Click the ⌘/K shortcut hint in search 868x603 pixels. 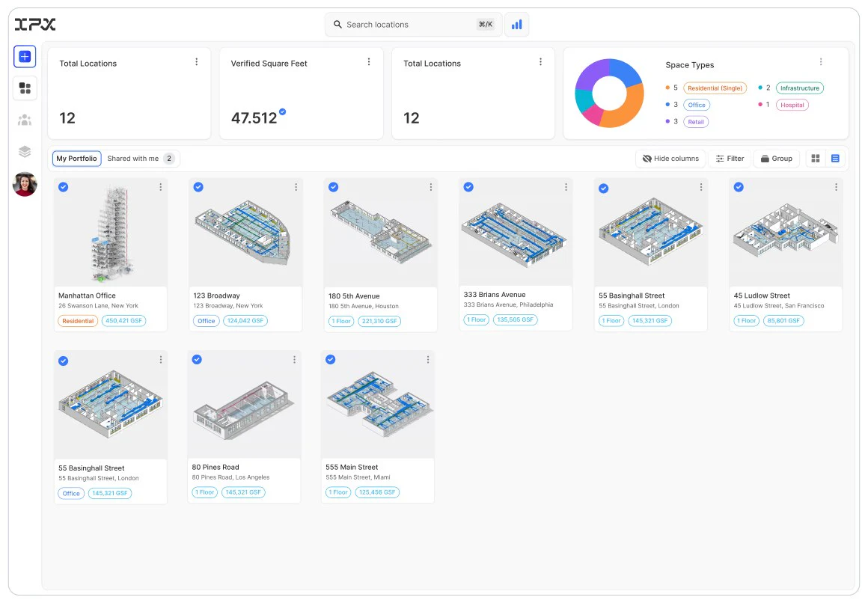(x=486, y=25)
